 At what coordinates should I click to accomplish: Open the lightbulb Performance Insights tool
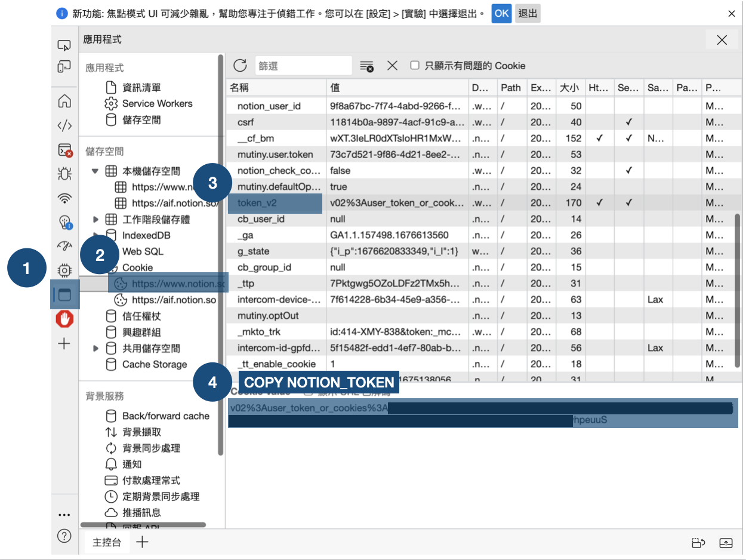64,222
